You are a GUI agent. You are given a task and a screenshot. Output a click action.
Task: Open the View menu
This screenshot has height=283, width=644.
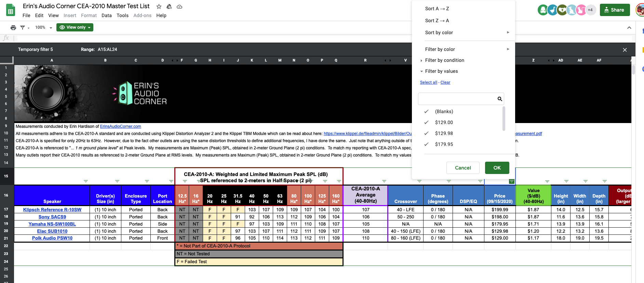pos(53,15)
